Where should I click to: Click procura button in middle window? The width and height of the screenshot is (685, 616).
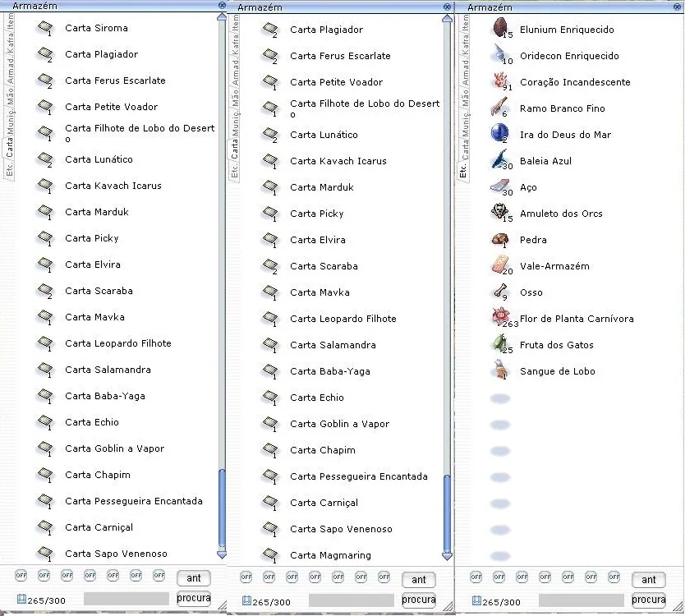point(419,600)
